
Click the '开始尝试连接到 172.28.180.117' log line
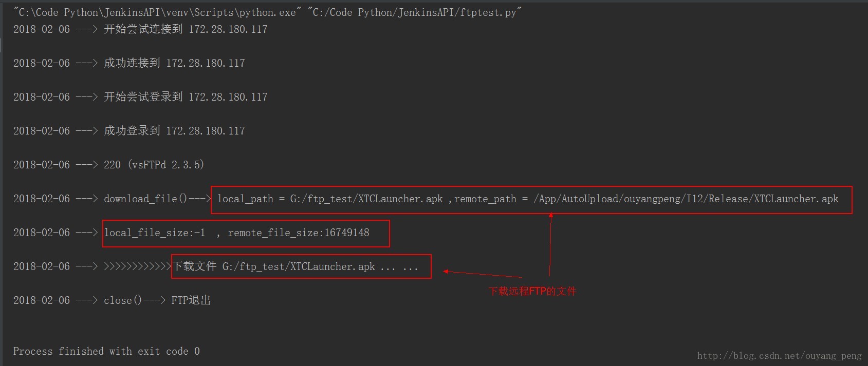(186, 29)
